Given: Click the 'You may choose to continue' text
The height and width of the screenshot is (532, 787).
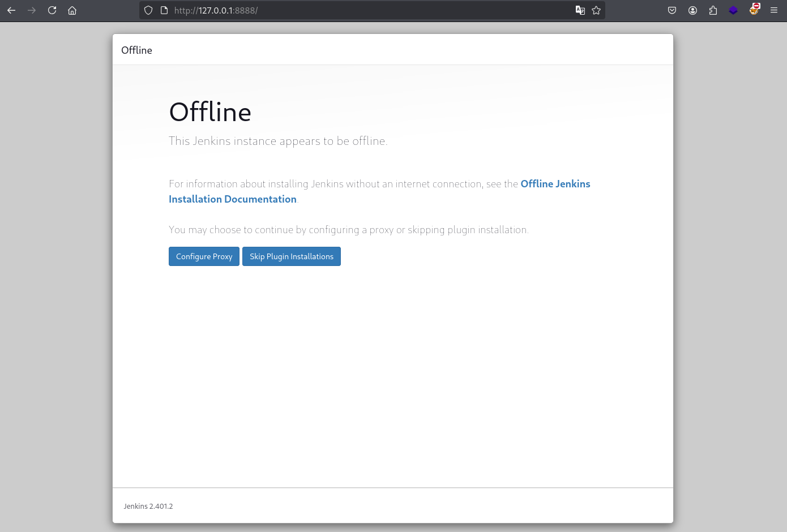Looking at the screenshot, I should point(349,230).
